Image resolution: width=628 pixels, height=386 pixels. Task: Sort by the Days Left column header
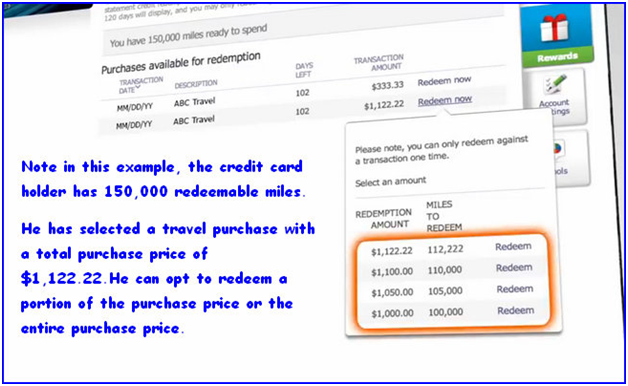(x=304, y=70)
